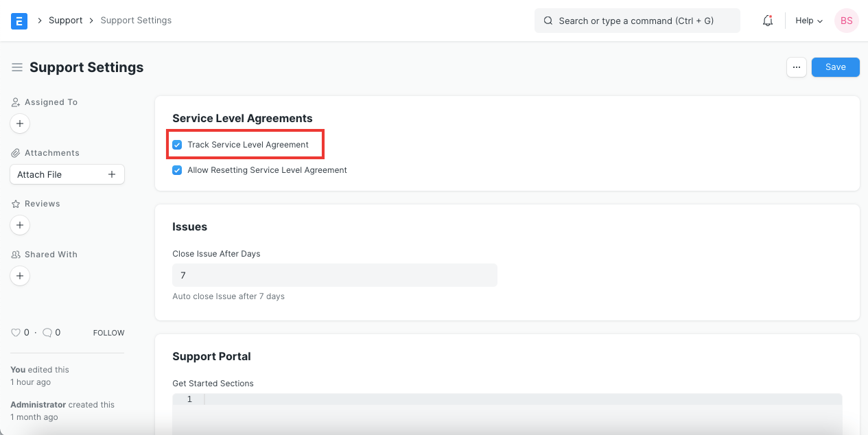This screenshot has height=435, width=868.
Task: Open the ellipsis options menu
Action: click(796, 67)
